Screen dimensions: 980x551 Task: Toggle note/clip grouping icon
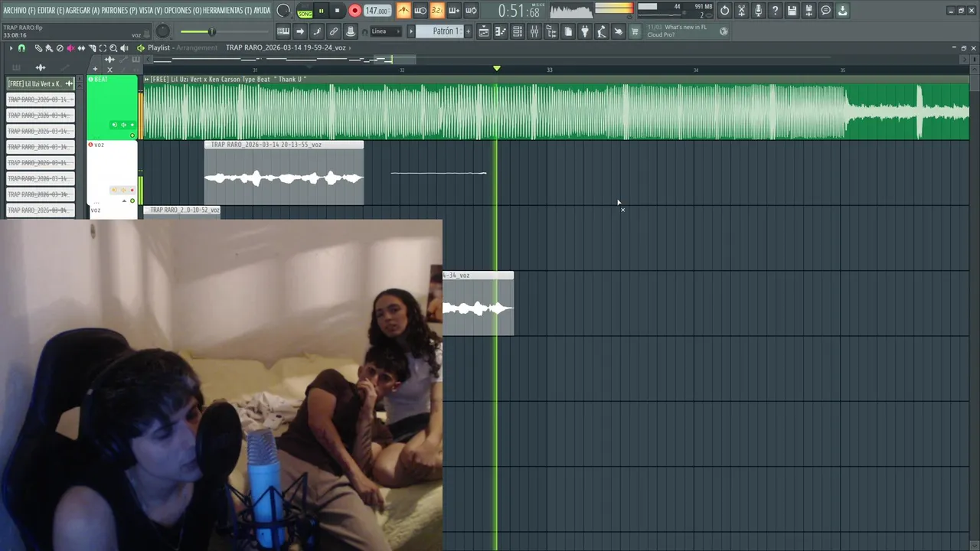click(x=317, y=31)
